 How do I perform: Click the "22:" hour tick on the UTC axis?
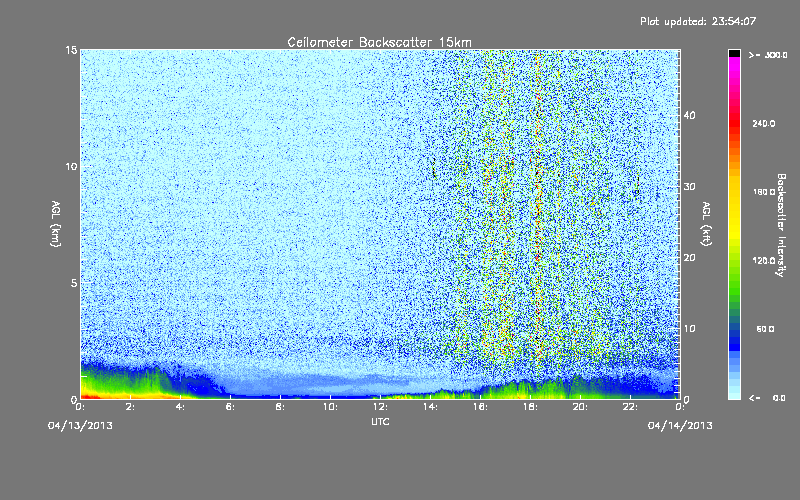(x=630, y=407)
